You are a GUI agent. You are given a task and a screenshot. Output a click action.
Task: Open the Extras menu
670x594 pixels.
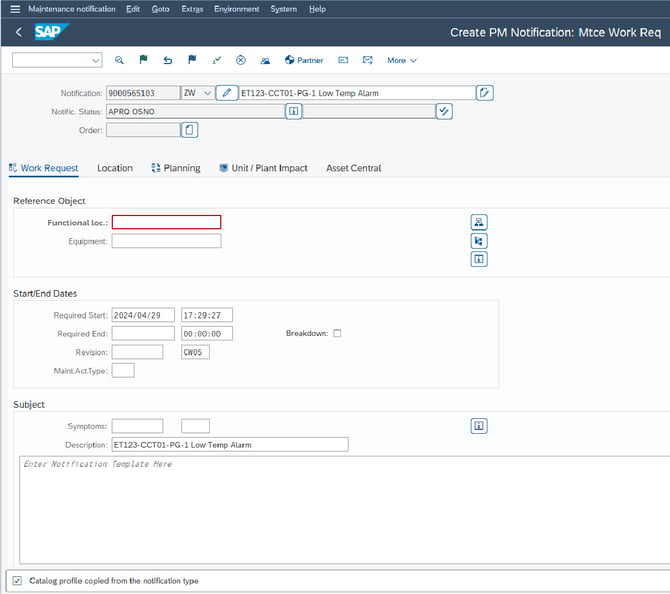[192, 9]
